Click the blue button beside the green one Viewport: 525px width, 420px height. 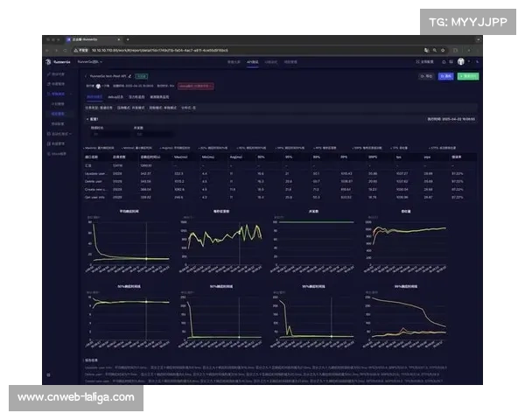click(x=446, y=76)
